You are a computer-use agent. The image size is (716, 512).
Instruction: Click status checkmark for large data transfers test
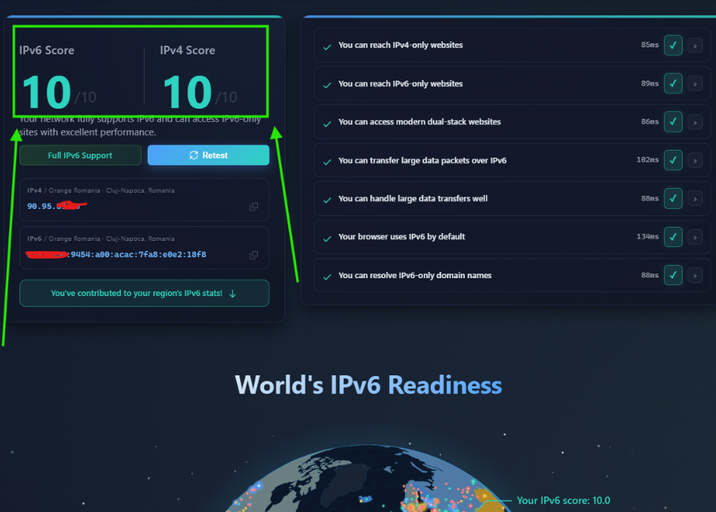(673, 199)
